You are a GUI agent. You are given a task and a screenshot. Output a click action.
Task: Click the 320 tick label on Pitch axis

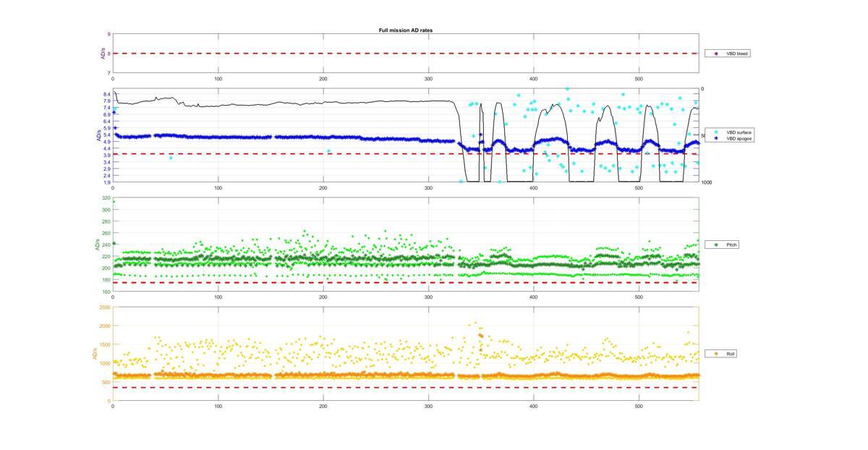[106, 198]
